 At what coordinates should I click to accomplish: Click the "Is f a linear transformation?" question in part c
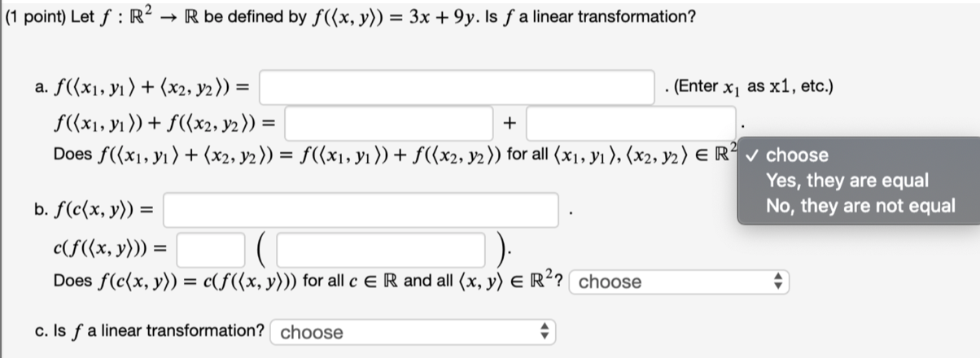pyautogui.click(x=149, y=332)
